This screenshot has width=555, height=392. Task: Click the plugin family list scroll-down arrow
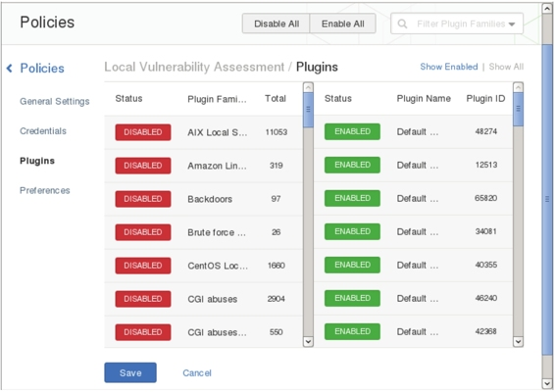point(308,341)
